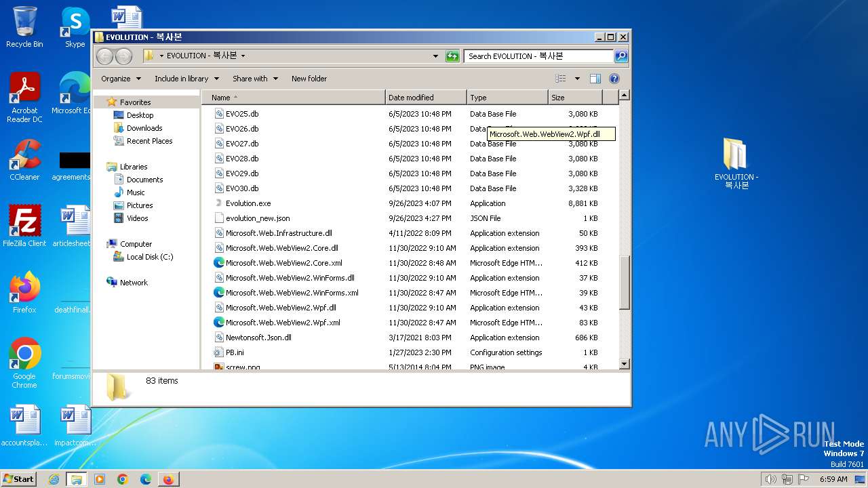
Task: Open the Start menu
Action: (x=19, y=479)
